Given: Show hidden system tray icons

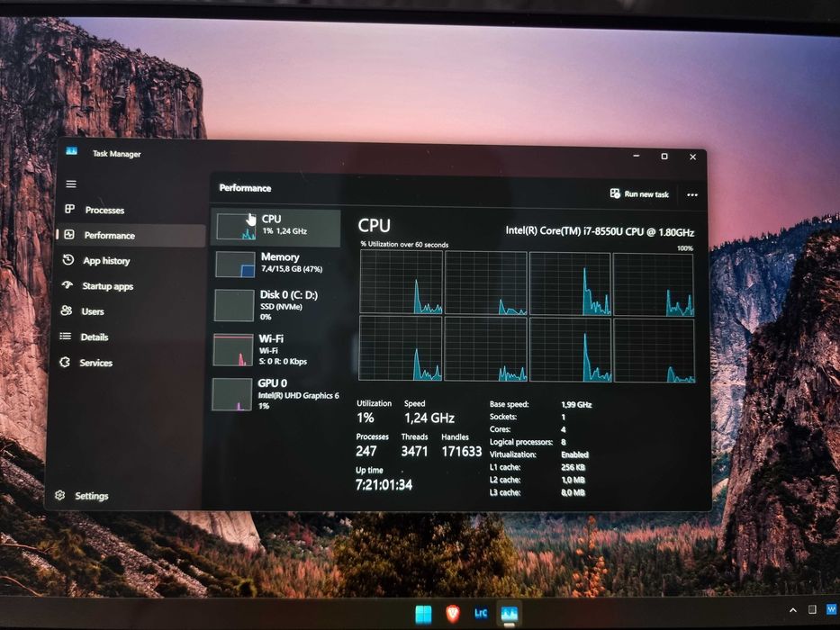Looking at the screenshot, I should click(793, 609).
